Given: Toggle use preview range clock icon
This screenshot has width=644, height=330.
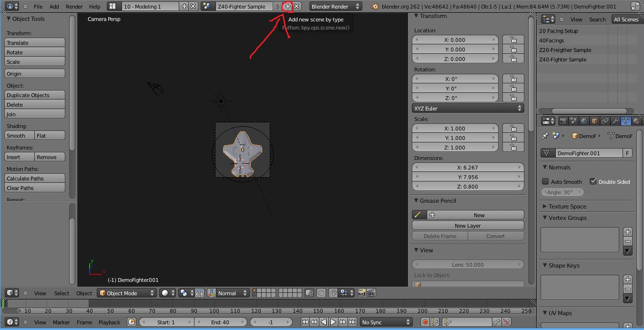Looking at the screenshot, I should click(132, 322).
